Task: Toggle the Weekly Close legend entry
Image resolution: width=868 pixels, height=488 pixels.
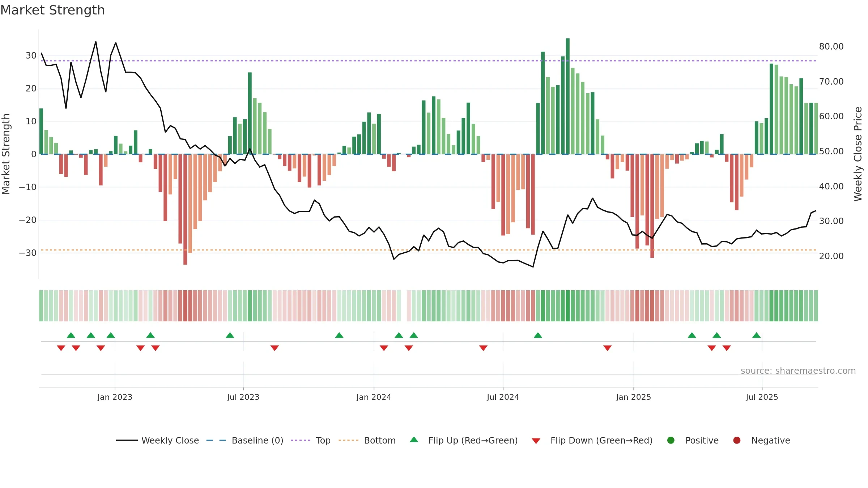Action: 157,440
